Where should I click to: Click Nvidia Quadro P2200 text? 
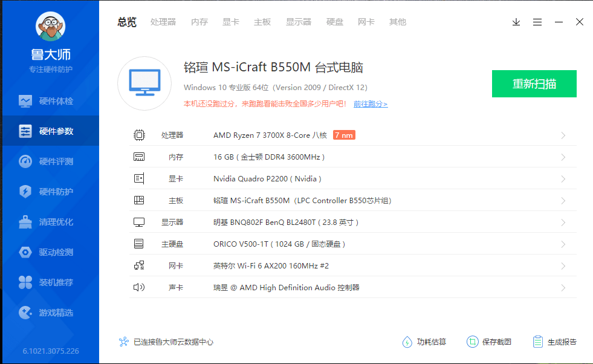pyautogui.click(x=267, y=178)
